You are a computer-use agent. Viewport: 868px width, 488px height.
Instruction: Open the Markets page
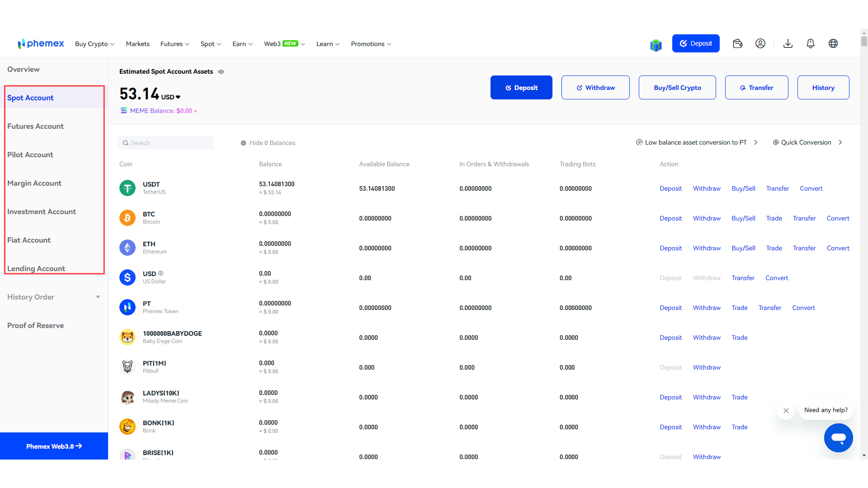tap(137, 44)
